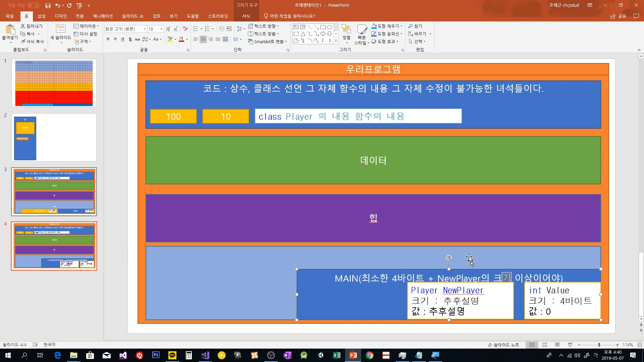The image size is (644, 362).
Task: Switch to the Animations (애니메이션) tab
Action: tap(103, 16)
